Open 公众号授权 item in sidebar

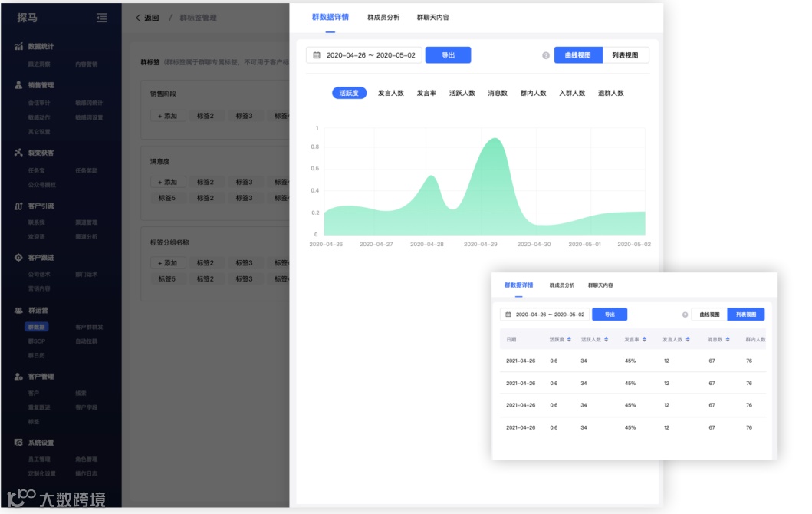tap(42, 185)
